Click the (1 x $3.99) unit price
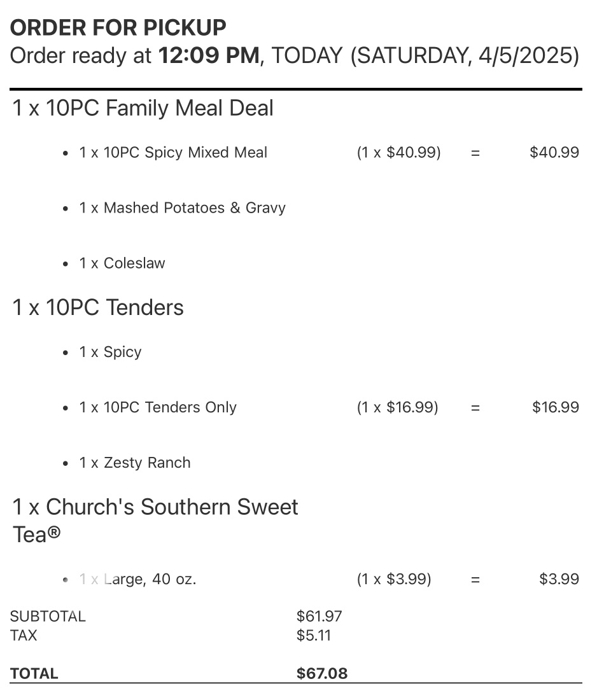The height and width of the screenshot is (700, 611). (394, 579)
